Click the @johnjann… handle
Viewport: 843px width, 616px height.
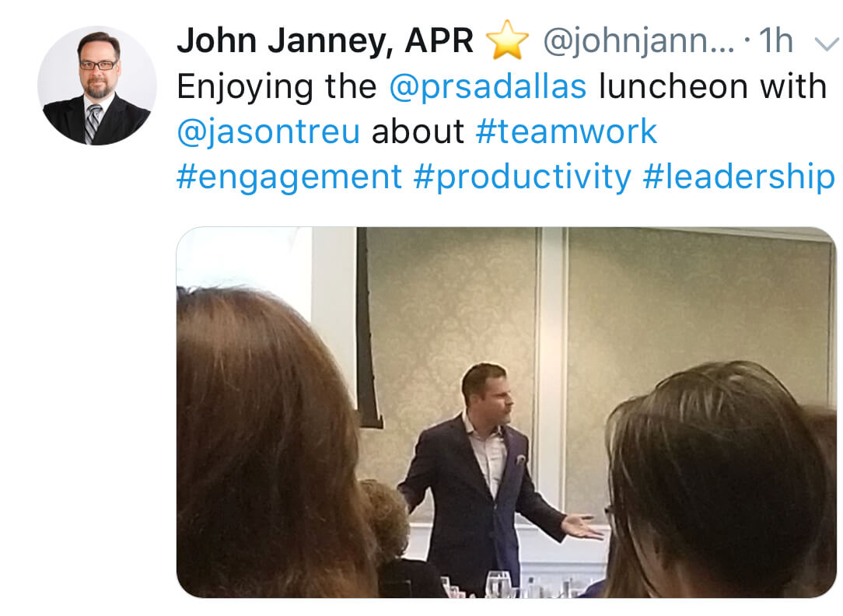tap(638, 41)
